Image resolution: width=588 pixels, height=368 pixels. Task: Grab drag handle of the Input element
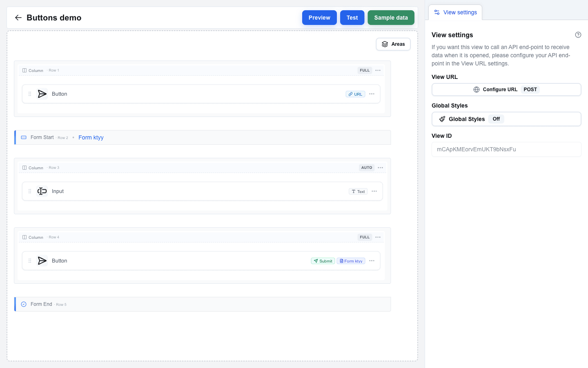tap(30, 191)
